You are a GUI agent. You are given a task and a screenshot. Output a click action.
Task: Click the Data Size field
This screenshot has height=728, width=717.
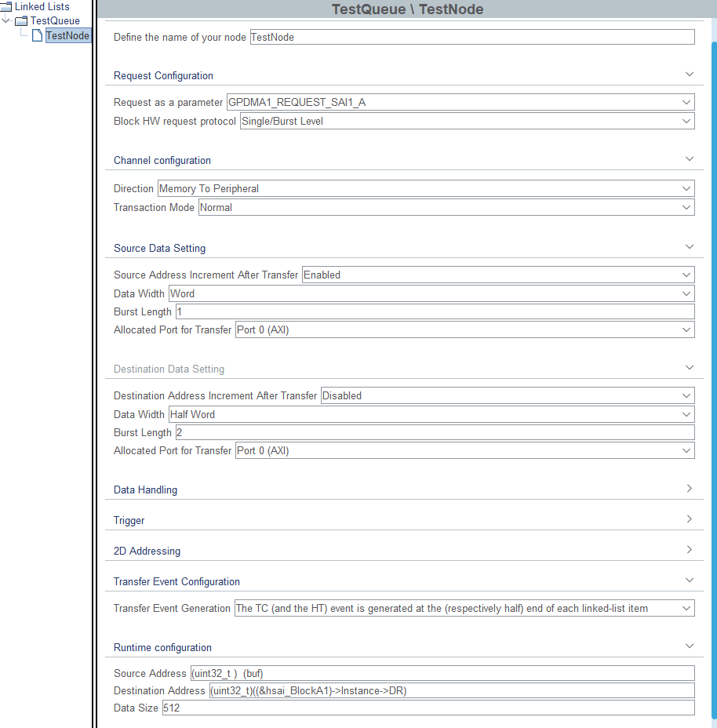(428, 708)
